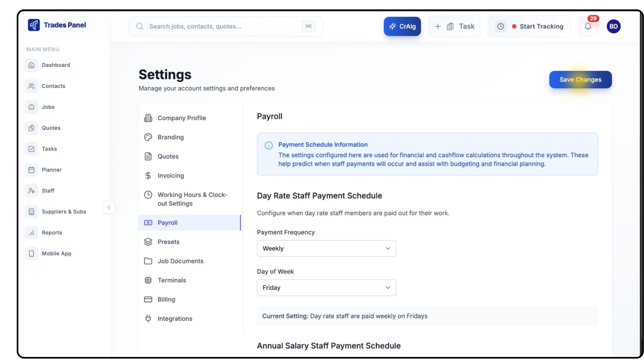Open the Day of Week dropdown

pyautogui.click(x=326, y=288)
